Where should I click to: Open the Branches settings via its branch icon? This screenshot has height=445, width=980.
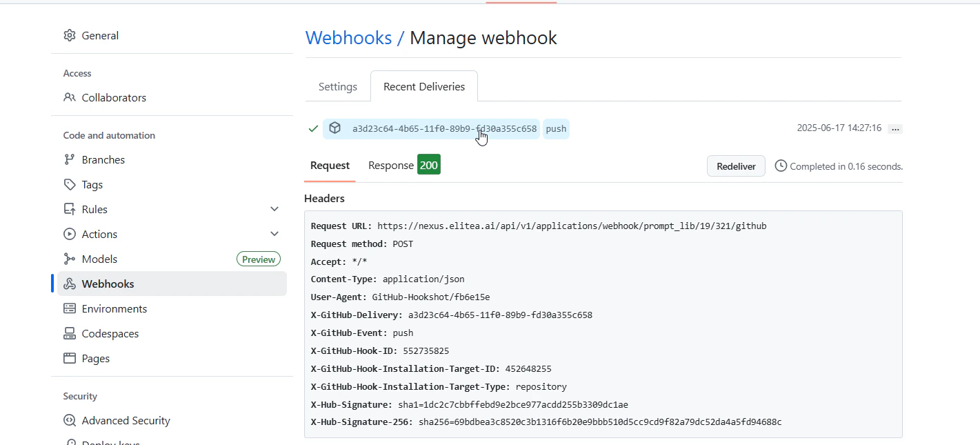(69, 159)
